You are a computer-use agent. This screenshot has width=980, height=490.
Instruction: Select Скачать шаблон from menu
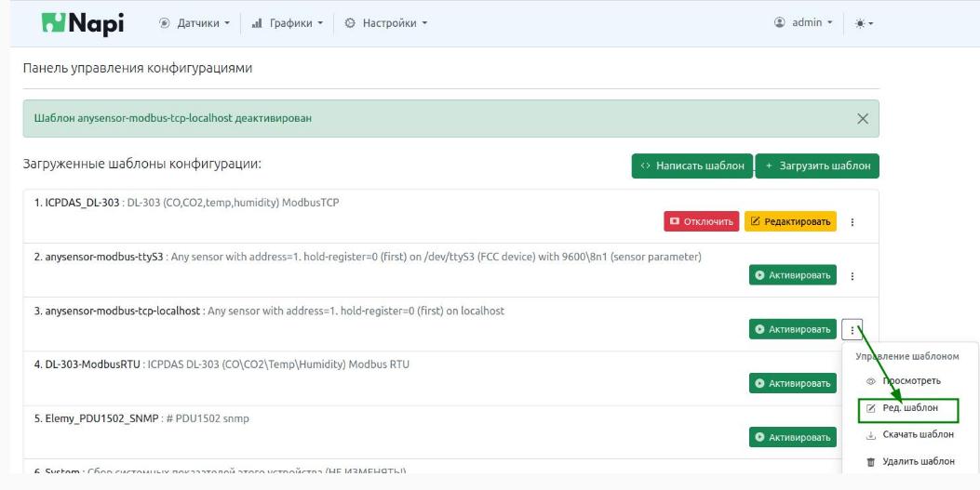point(906,434)
